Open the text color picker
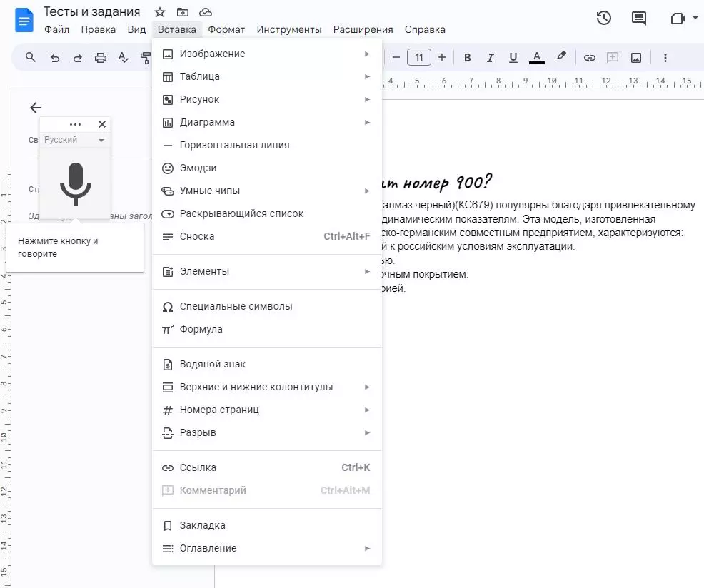Viewport: 704px width, 588px height. pyautogui.click(x=537, y=58)
